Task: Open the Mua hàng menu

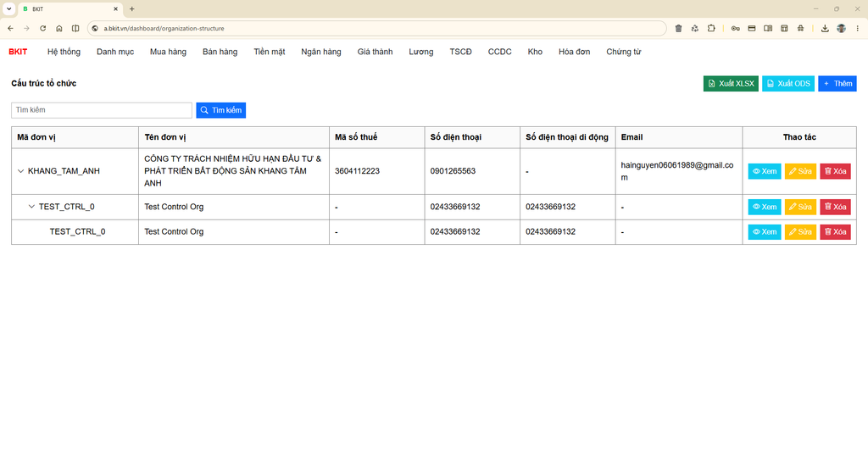Action: [168, 52]
